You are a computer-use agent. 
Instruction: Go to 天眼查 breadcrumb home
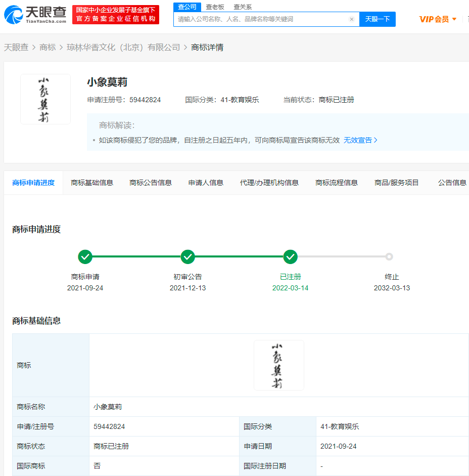pos(16,48)
